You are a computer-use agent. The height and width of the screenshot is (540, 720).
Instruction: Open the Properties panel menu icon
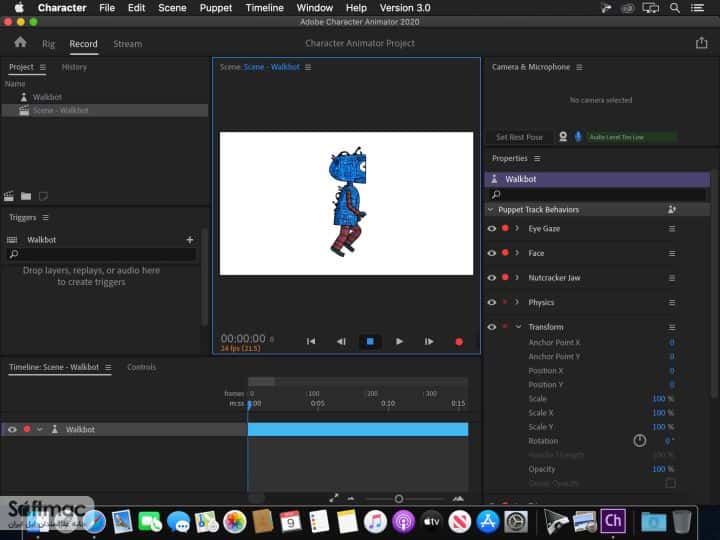pyautogui.click(x=537, y=158)
